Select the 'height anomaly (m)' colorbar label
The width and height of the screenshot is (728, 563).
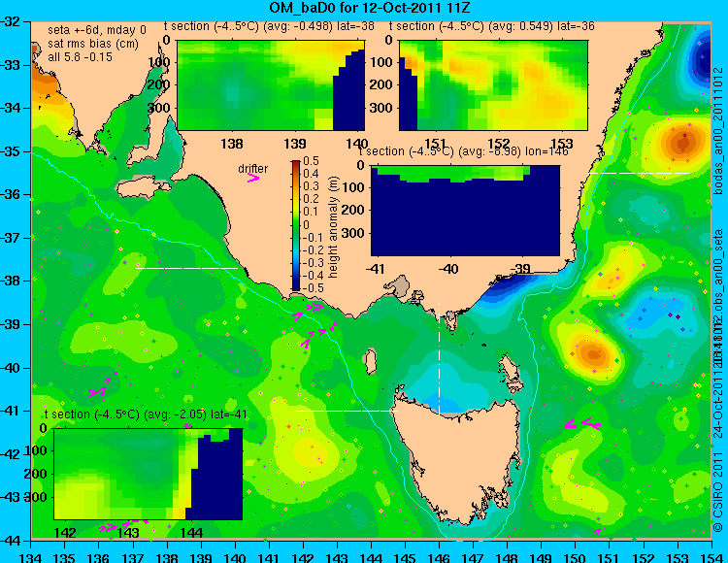click(332, 227)
